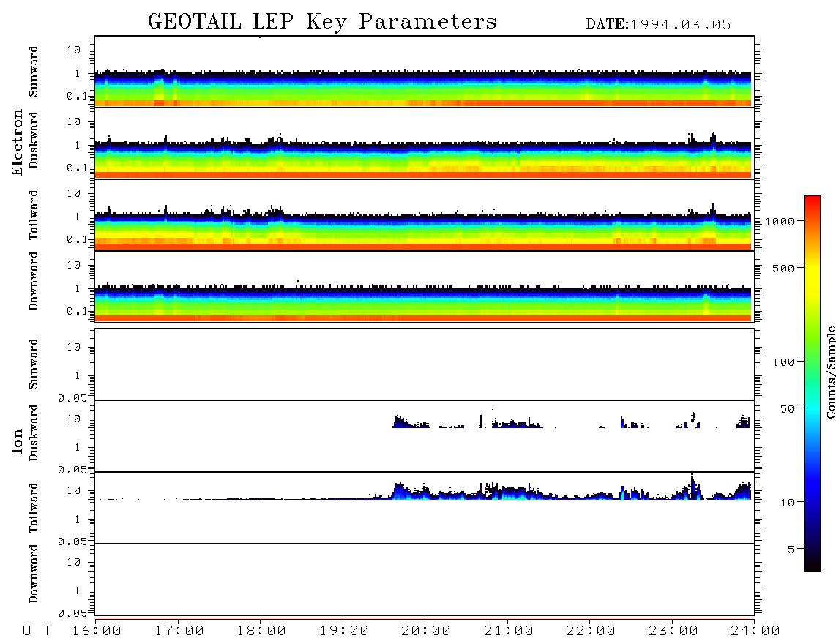Viewport: 836px width, 644px height.
Task: Click the Ion "Tailward" panel label
Action: pos(34,508)
